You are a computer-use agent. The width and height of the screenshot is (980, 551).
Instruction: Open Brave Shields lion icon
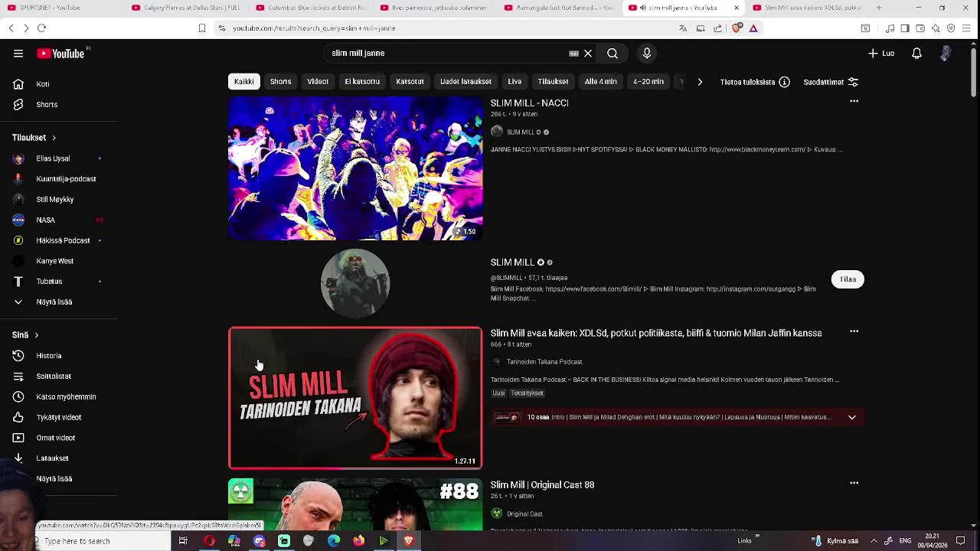coord(737,28)
